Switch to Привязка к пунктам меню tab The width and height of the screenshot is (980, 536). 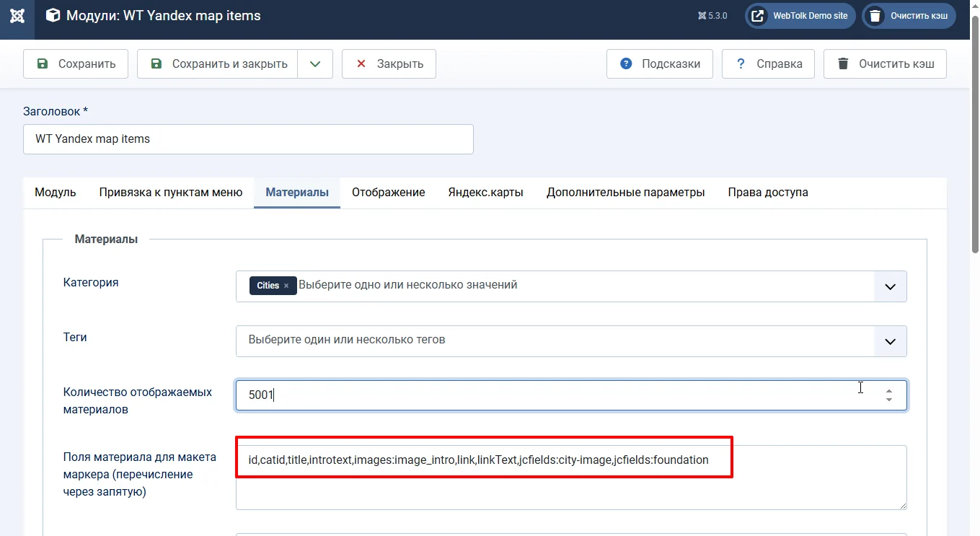pyautogui.click(x=171, y=193)
